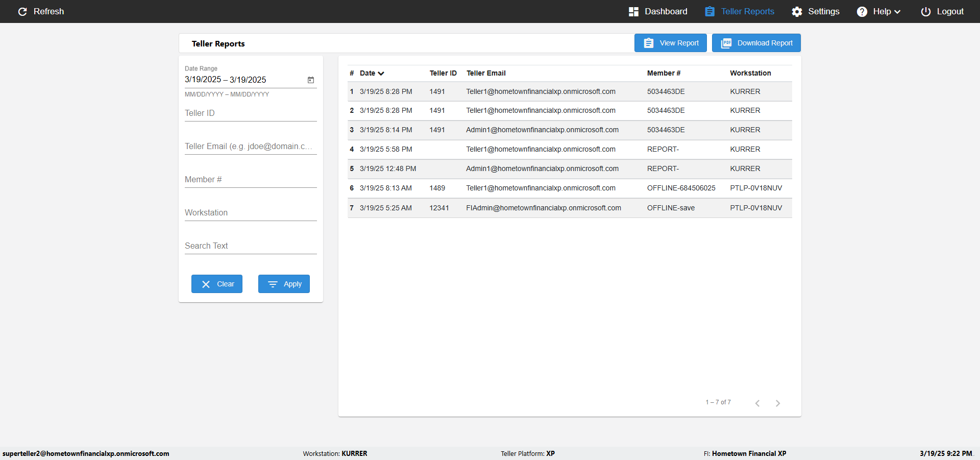980x460 pixels.
Task: Click the Member # column header
Action: 664,73
